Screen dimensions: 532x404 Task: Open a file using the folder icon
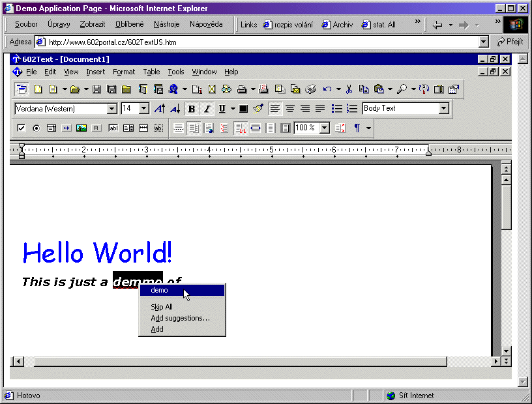coord(74,89)
